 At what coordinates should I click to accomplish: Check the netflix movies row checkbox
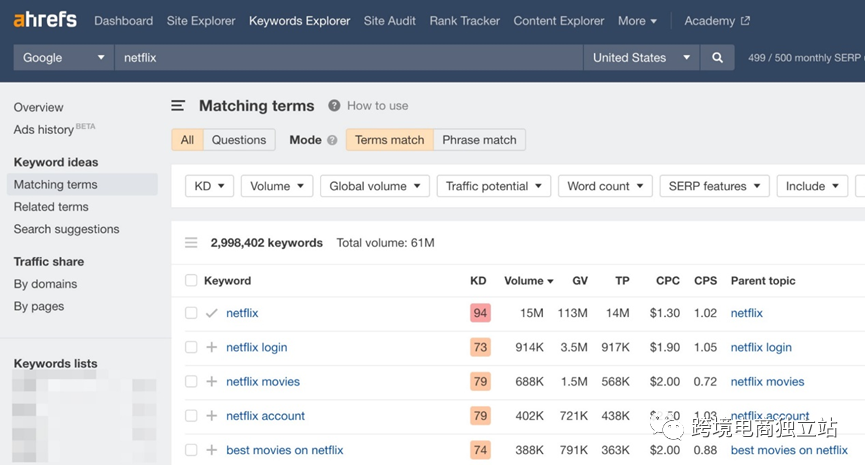click(x=191, y=381)
